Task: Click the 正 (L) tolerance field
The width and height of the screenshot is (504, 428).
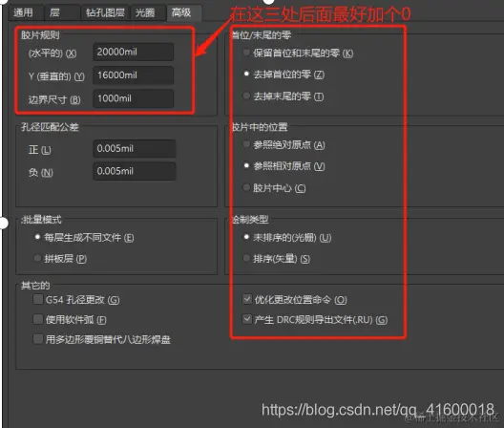Action: [135, 149]
